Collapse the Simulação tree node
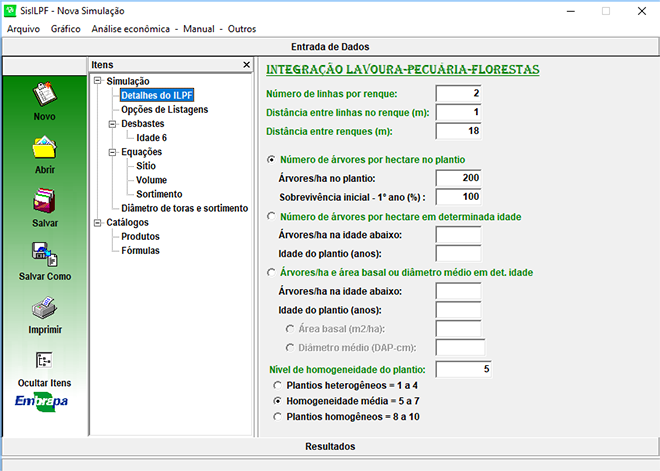 (96, 81)
